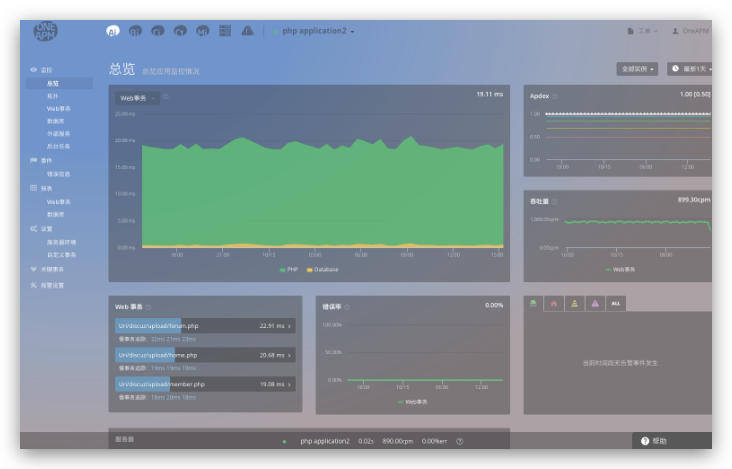The width and height of the screenshot is (732, 469).
Task: Open Web事务 under 报表 in sidebar
Action: pos(59,202)
